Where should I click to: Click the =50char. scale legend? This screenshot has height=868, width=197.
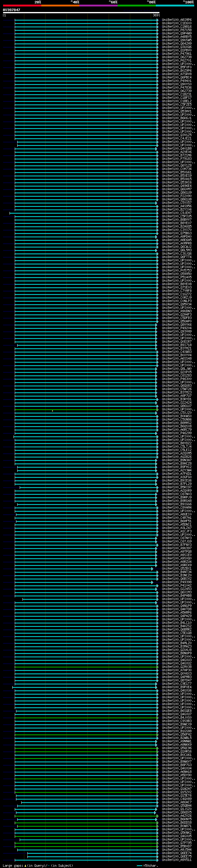click(x=147, y=866)
